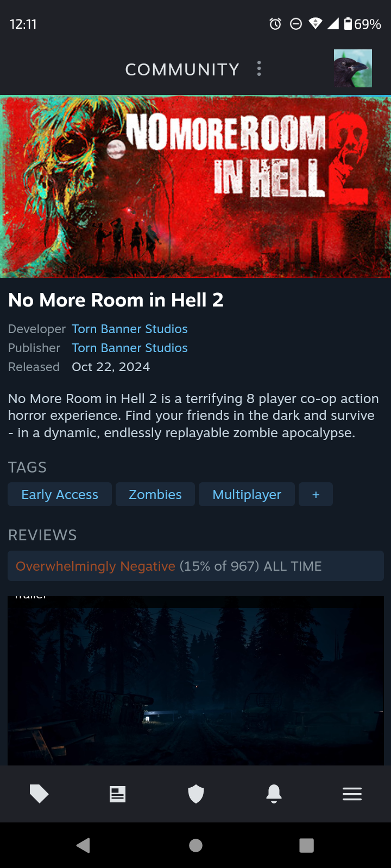Open the notifications bell tab
This screenshot has height=868, width=391.
click(x=274, y=794)
